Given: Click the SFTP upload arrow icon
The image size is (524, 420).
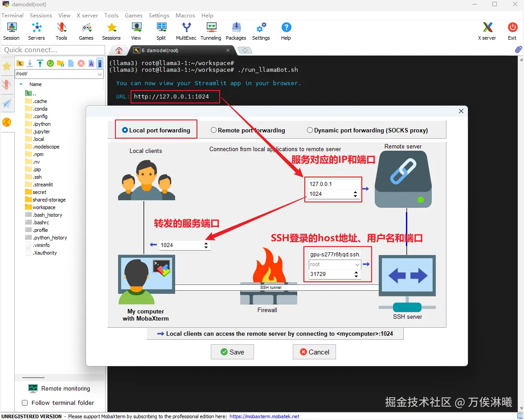Looking at the screenshot, I should [40, 63].
